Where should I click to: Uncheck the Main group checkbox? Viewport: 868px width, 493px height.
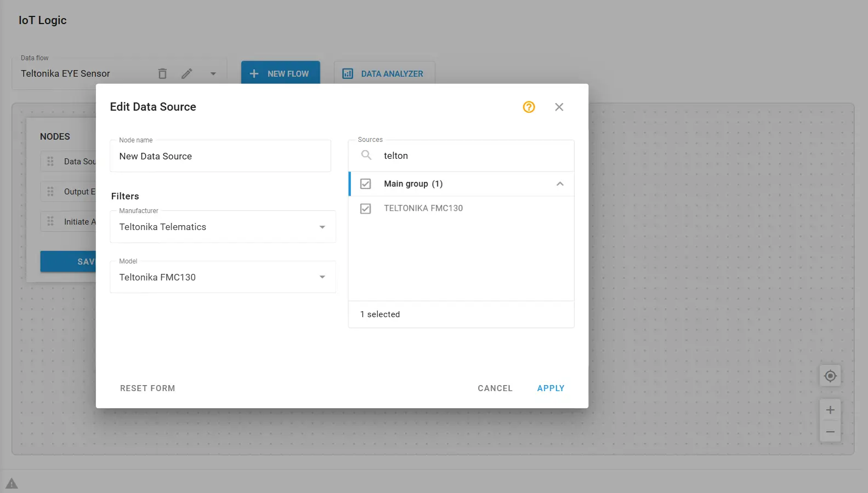[366, 184]
